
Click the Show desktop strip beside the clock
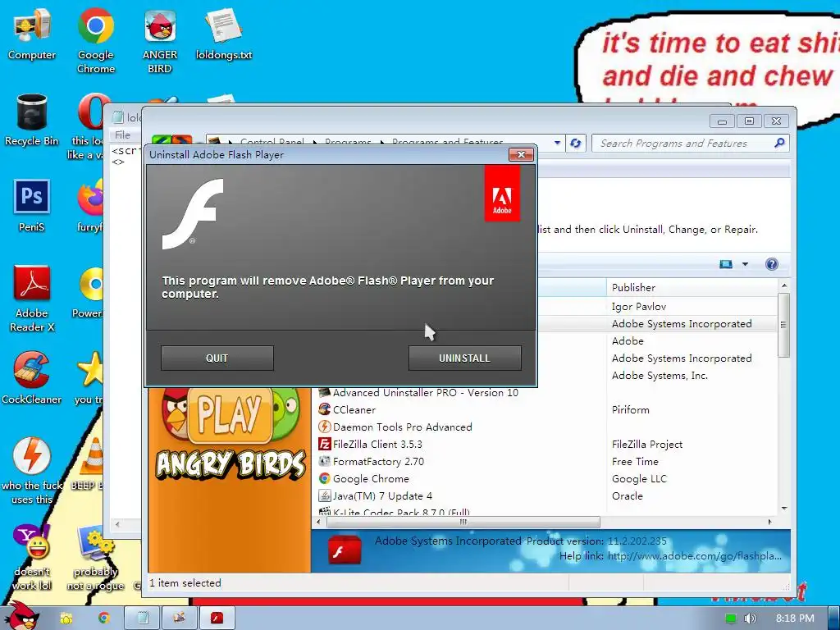833,618
